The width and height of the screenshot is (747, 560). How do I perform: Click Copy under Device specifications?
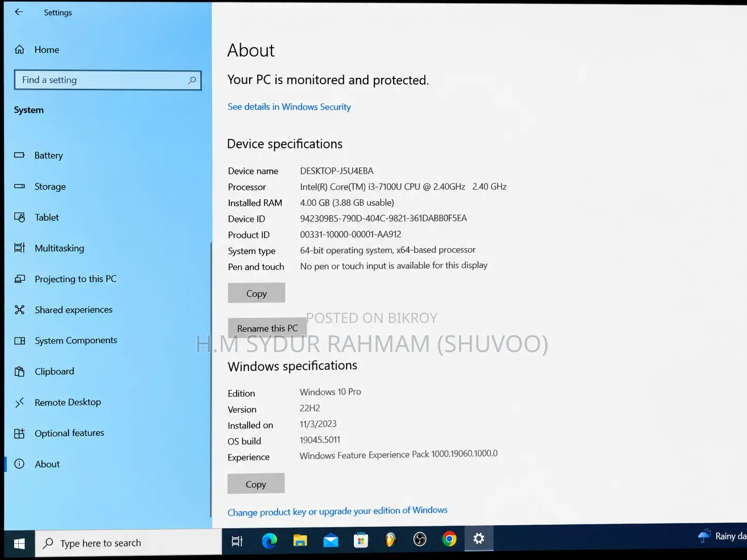256,293
